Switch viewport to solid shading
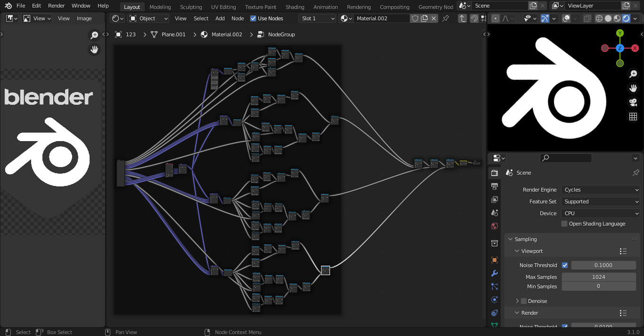Screen dimensions: 644x336 608,18
